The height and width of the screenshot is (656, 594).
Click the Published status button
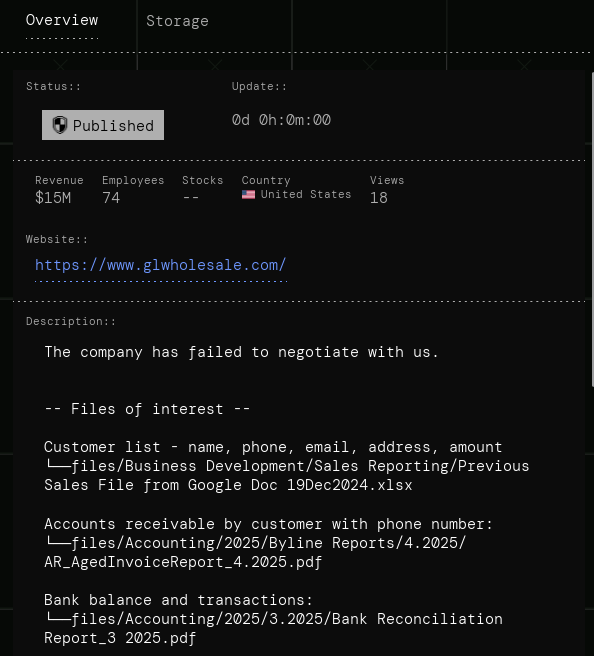(103, 125)
